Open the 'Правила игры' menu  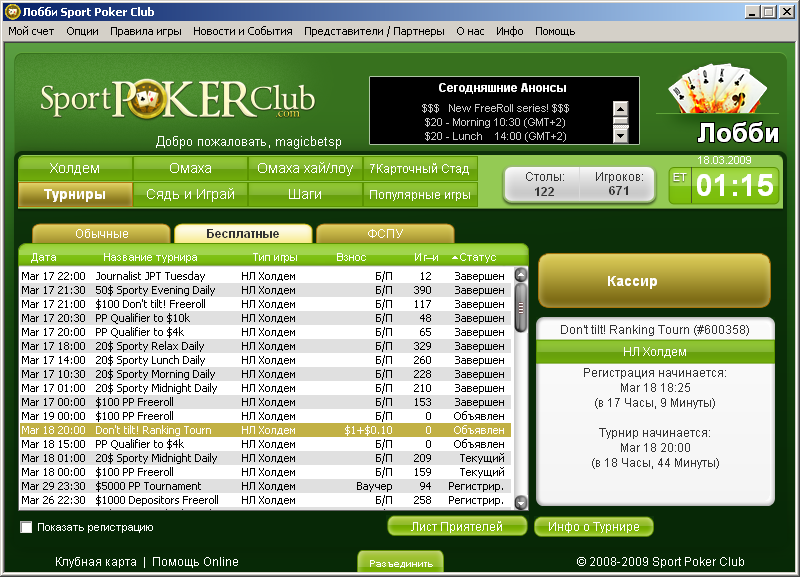click(146, 31)
